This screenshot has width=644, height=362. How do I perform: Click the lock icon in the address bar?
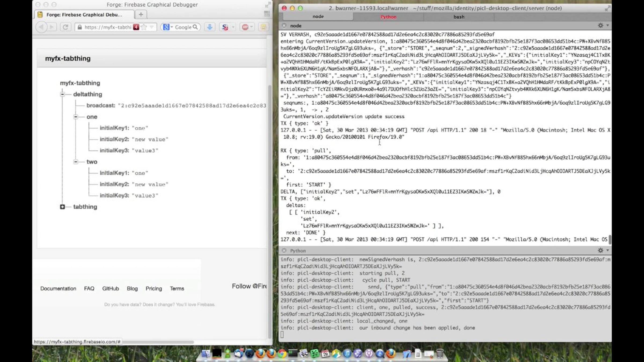pyautogui.click(x=79, y=27)
